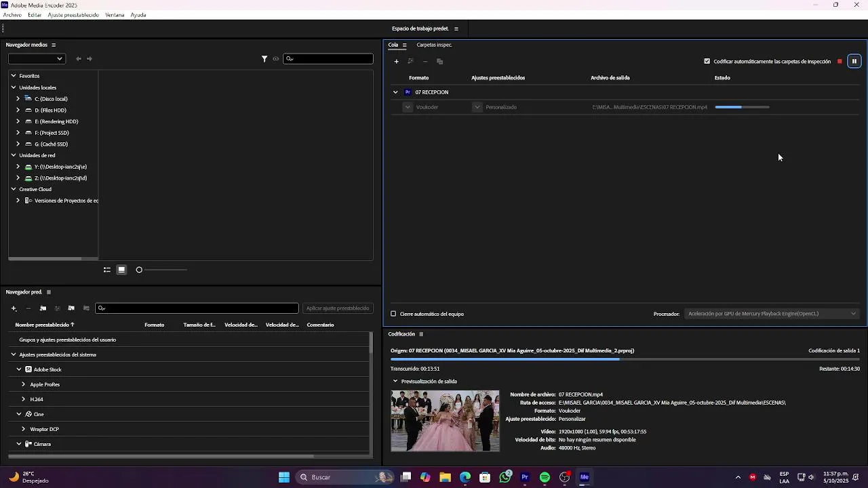
Task: Click the preset settings icon in Navegador pred.
Action: 57,308
